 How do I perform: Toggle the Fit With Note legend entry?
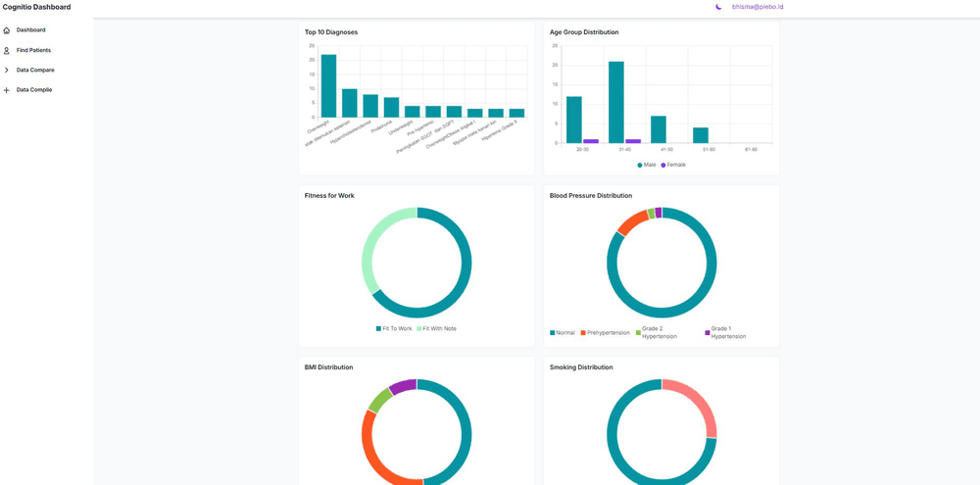click(436, 329)
